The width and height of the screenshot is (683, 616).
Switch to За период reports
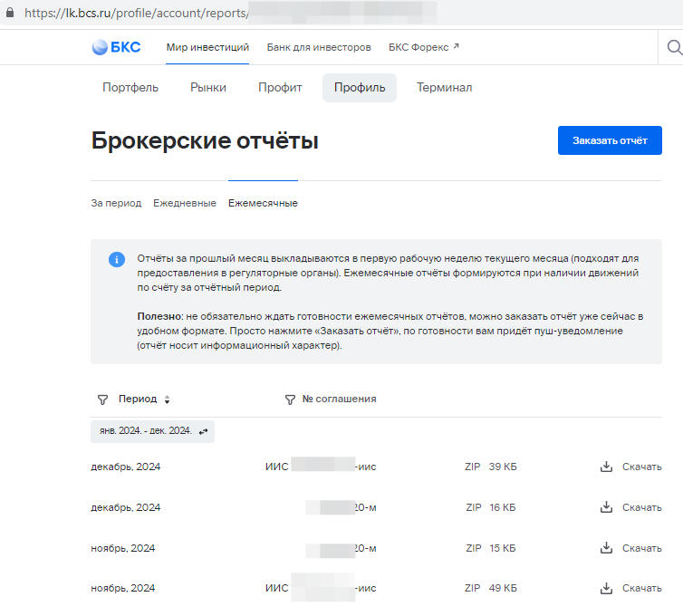coord(116,203)
